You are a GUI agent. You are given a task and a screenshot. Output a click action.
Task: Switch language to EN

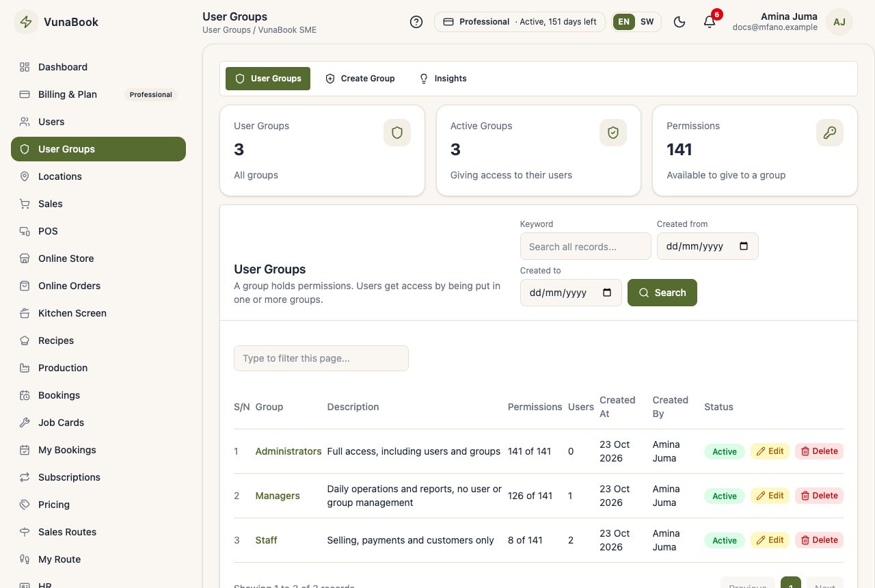[x=623, y=22]
